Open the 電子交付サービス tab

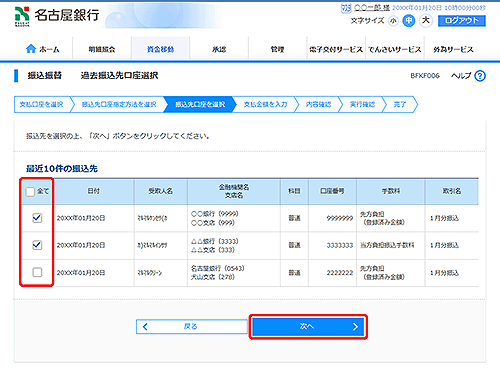[x=336, y=49]
